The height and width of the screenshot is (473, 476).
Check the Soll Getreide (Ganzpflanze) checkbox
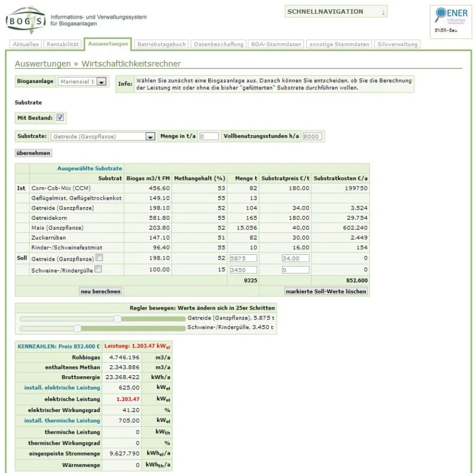99,258
